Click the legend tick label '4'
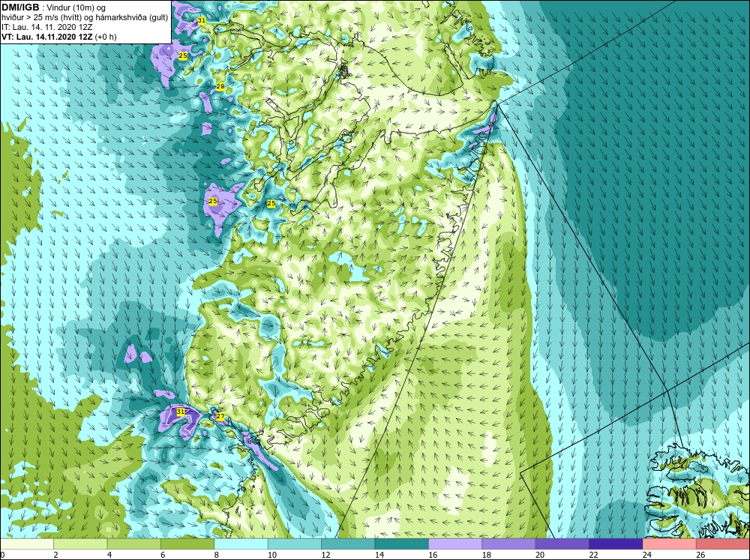The height and width of the screenshot is (560, 750). 109,555
